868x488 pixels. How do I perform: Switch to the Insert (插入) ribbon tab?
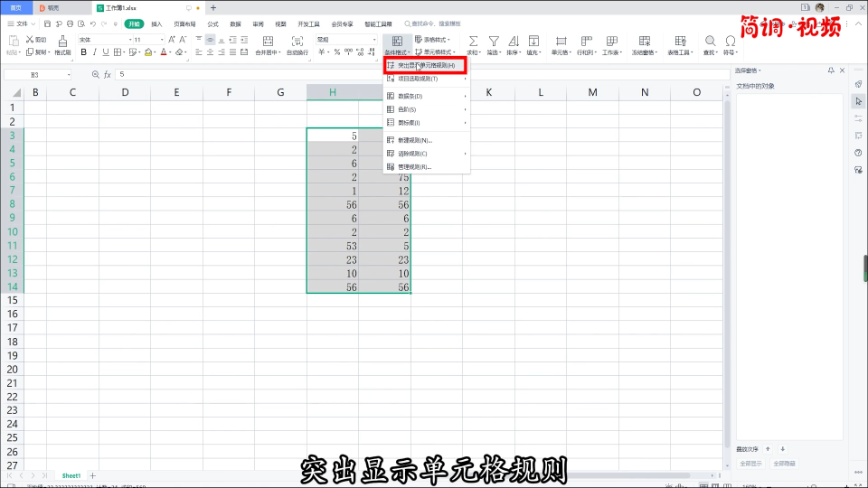pos(157,24)
